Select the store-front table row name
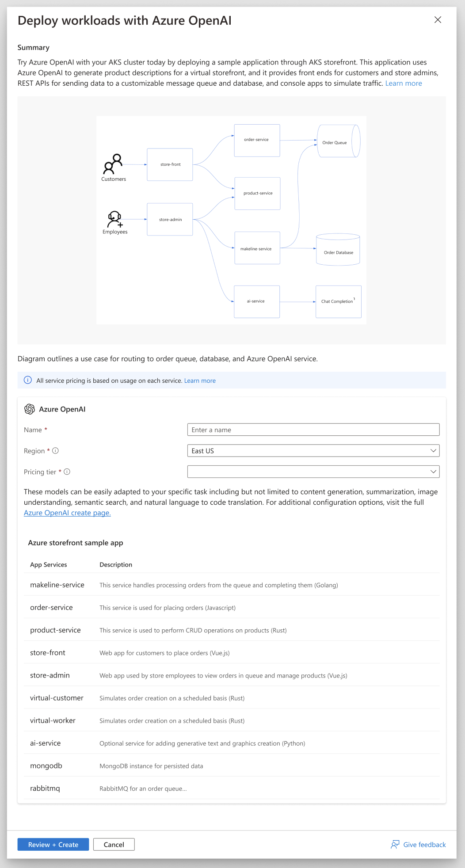 (x=48, y=653)
